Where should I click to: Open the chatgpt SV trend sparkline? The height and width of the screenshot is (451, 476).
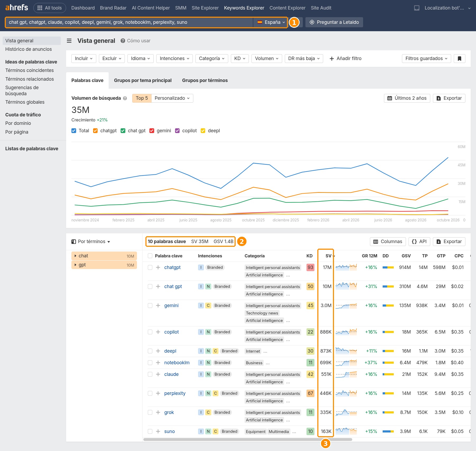(x=346, y=267)
